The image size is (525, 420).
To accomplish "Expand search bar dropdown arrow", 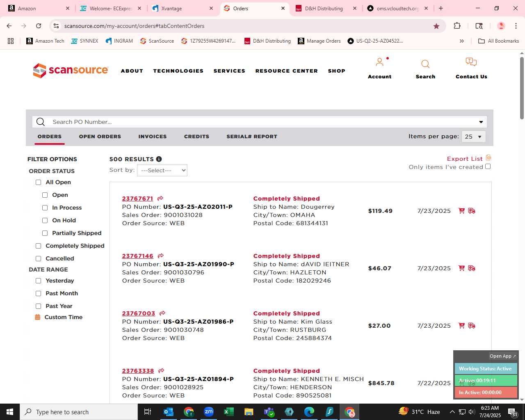I will click(x=481, y=122).
